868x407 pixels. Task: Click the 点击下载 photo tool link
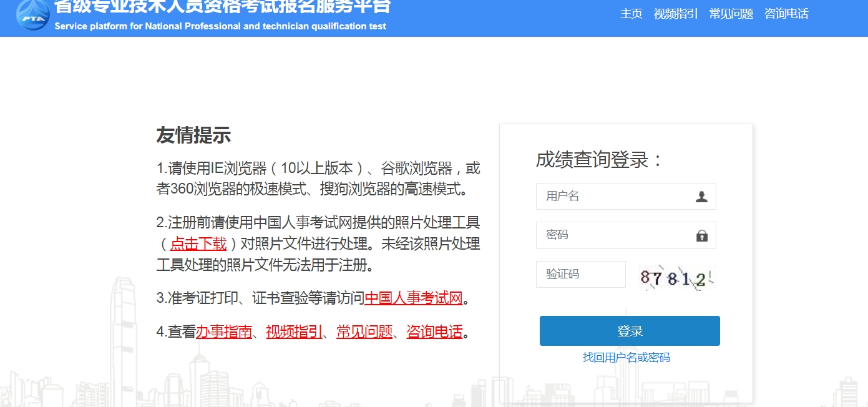(198, 243)
